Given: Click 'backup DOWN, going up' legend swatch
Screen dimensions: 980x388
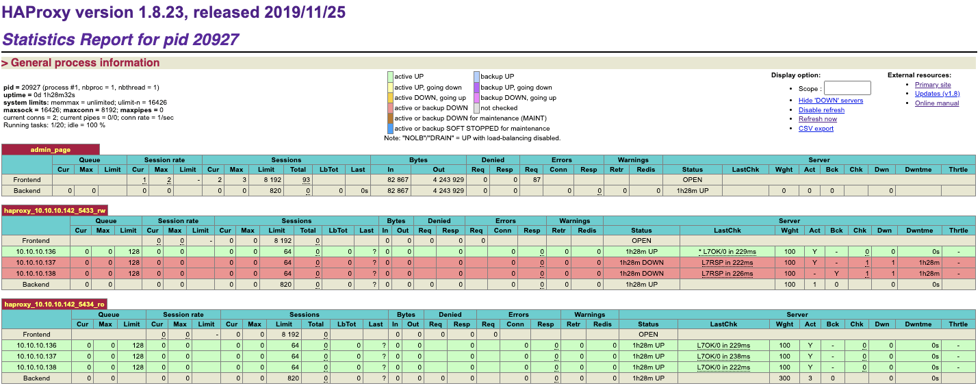Looking at the screenshot, I should (476, 97).
